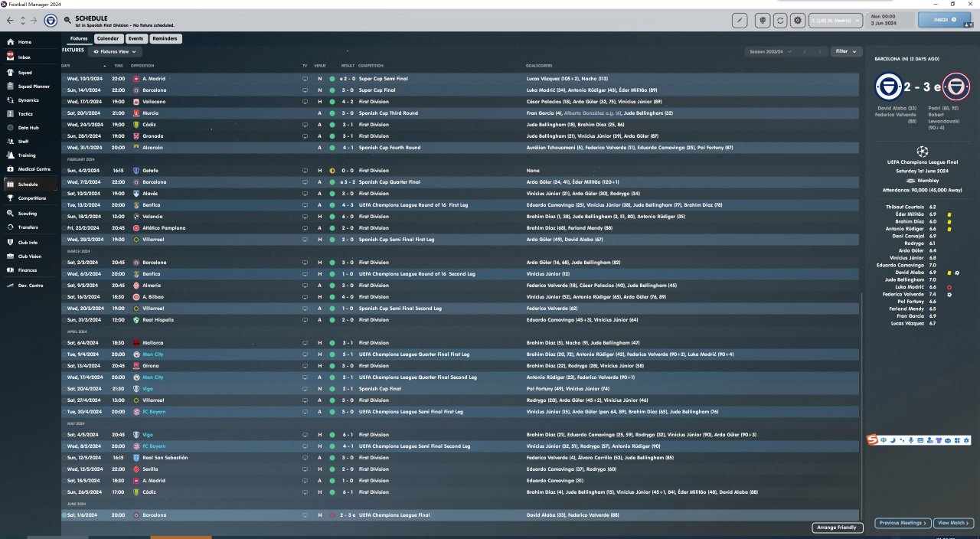Toggle Sogou Chinese/English mode icon

884,440
